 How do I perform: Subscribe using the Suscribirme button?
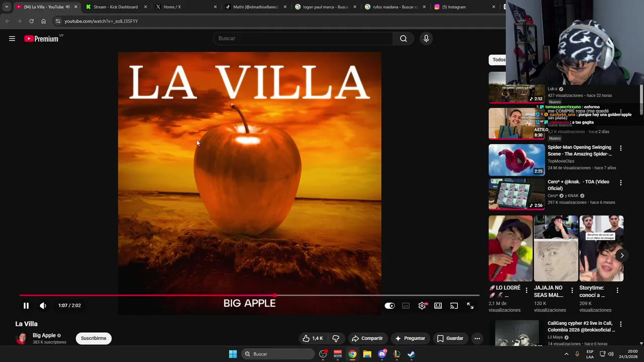click(94, 338)
